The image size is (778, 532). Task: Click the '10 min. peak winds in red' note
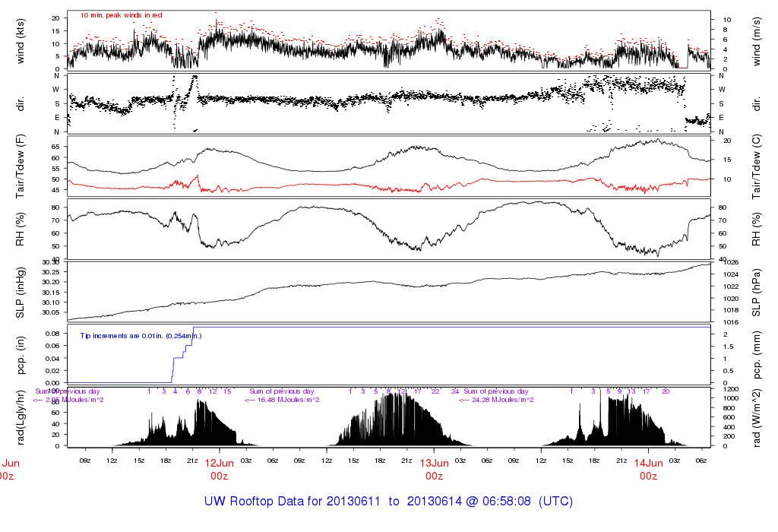(121, 15)
